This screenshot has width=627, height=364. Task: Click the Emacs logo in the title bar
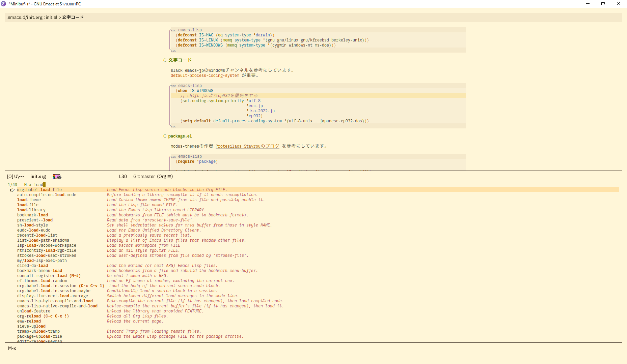(3, 4)
